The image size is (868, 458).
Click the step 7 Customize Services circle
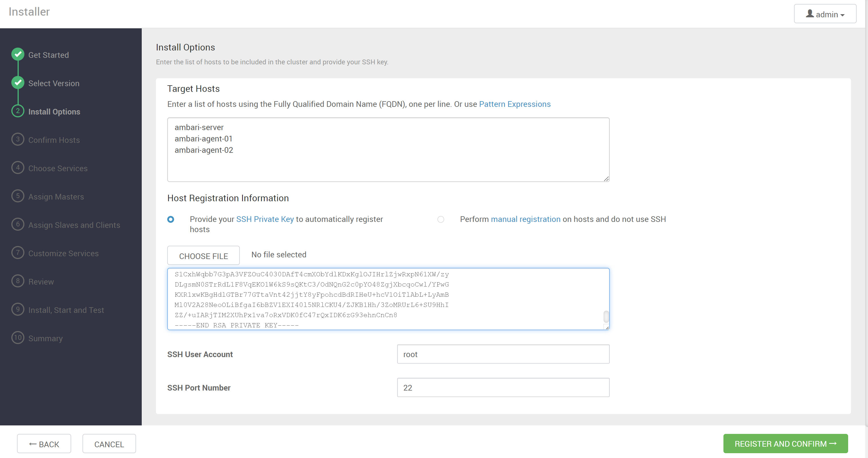[18, 253]
